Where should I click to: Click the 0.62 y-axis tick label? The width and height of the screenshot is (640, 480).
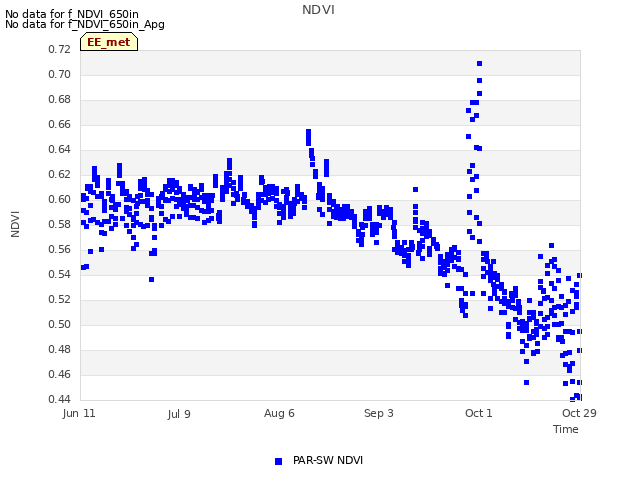tap(60, 174)
